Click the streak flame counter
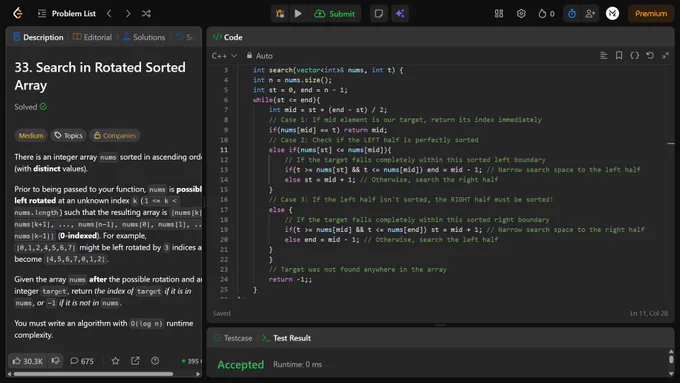 546,13
